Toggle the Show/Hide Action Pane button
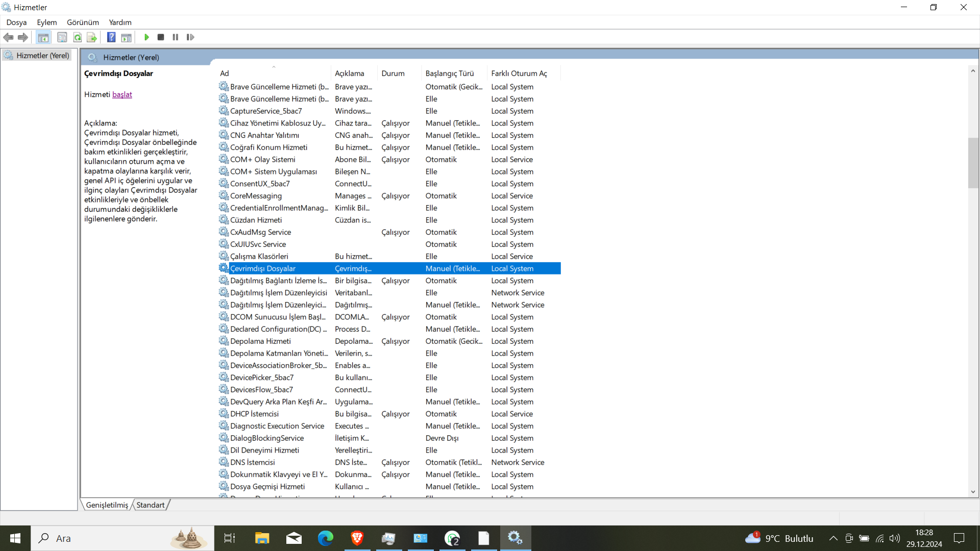The image size is (980, 551). 126,37
